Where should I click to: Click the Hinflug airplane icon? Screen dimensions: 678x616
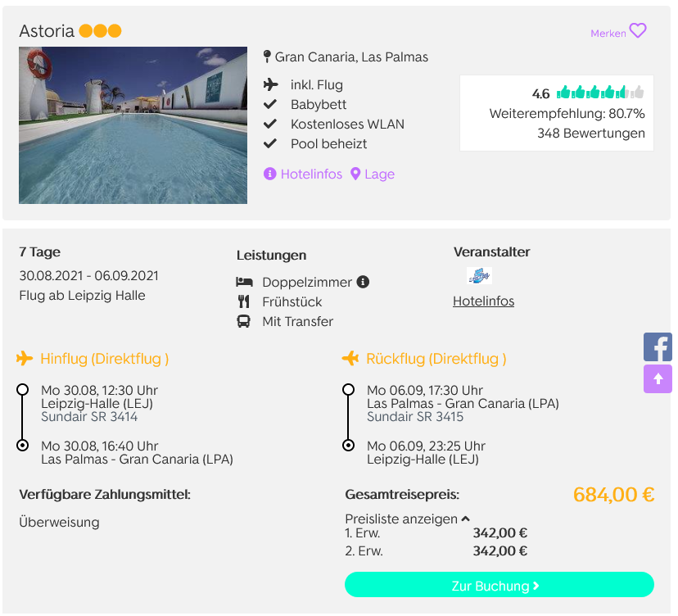(x=25, y=359)
